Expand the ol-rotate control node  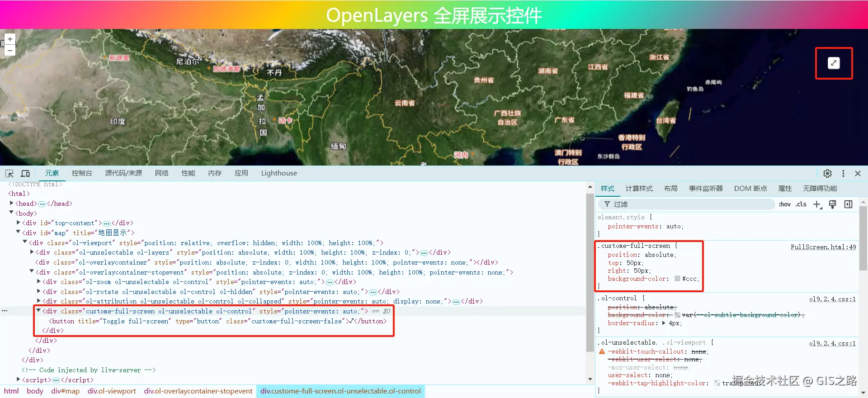click(x=38, y=291)
